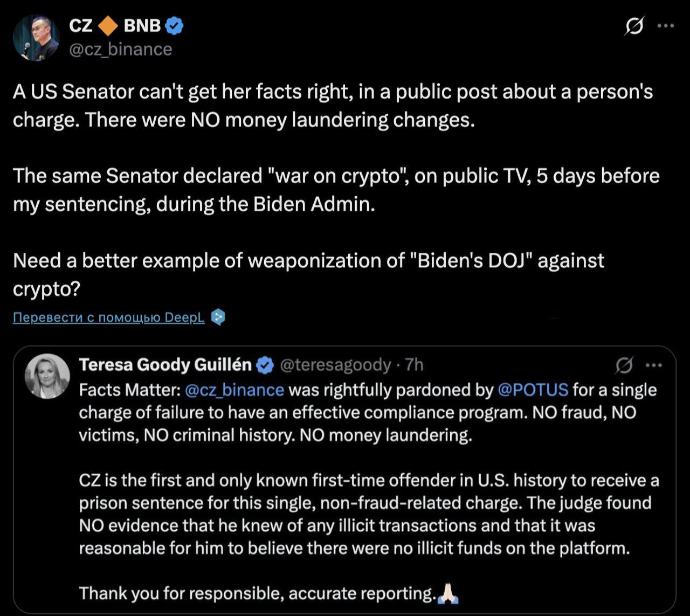Screen dimensions: 690x616
Task: Click the @cz_binance mention in the quoted post
Action: click(234, 390)
